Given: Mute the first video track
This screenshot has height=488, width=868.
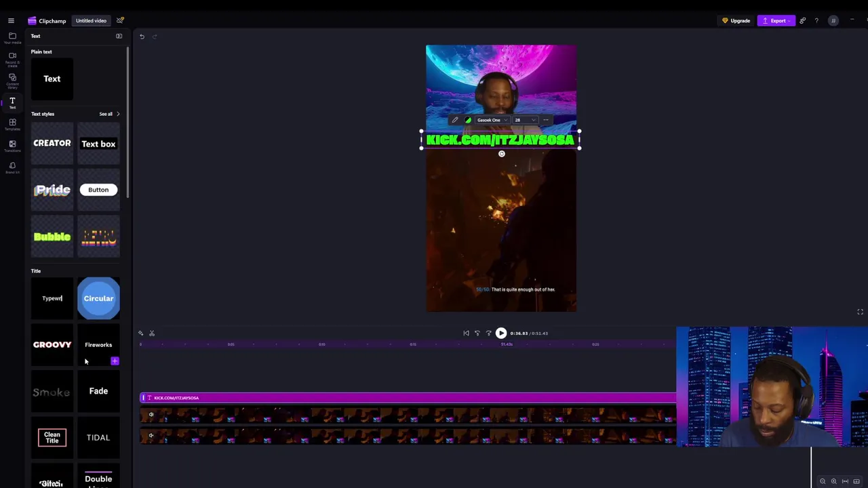Looking at the screenshot, I should pos(151,415).
